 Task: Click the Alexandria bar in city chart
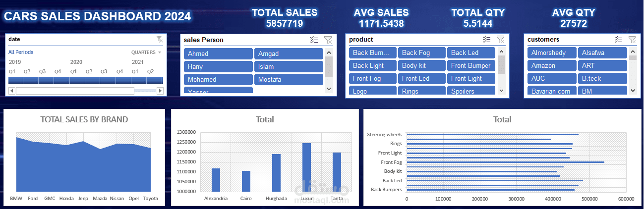click(216, 180)
